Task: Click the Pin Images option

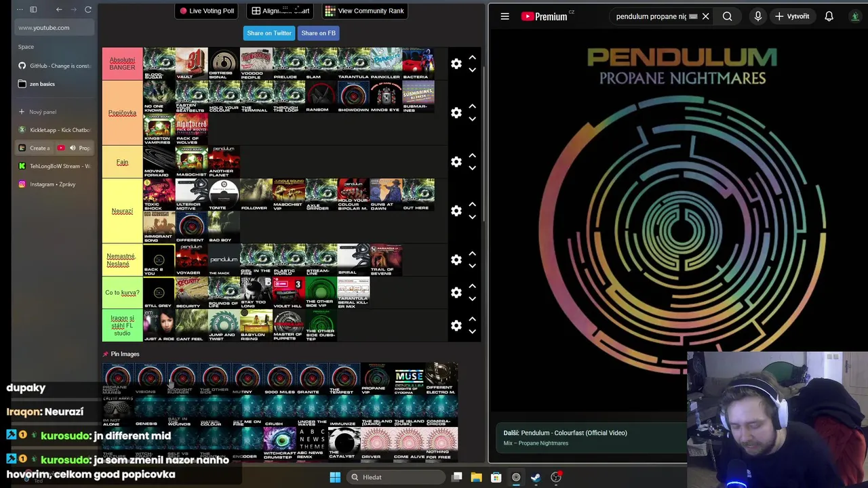Action: click(121, 354)
